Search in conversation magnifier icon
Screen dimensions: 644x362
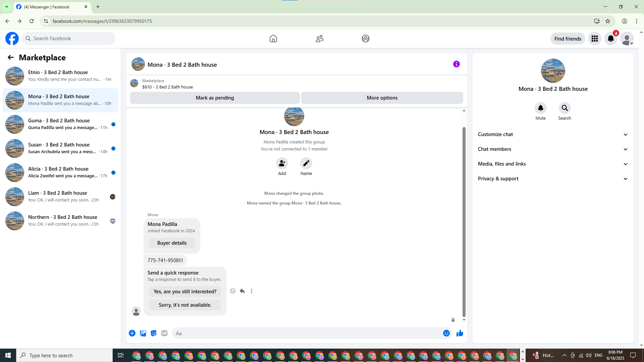pyautogui.click(x=565, y=108)
